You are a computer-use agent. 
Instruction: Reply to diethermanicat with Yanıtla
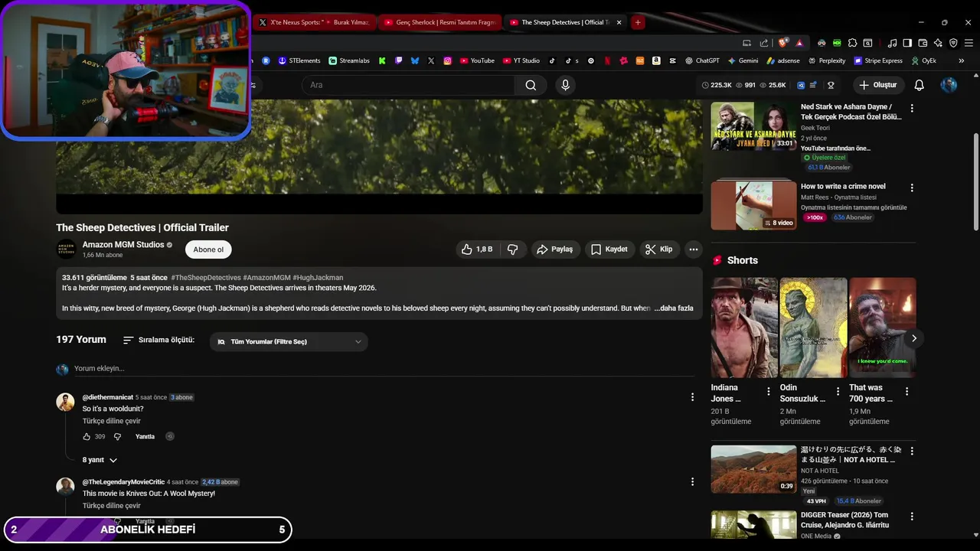pyautogui.click(x=145, y=437)
